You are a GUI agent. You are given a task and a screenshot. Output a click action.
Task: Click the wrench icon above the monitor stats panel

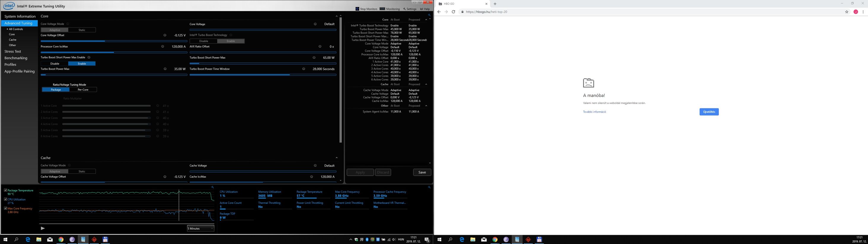[x=429, y=187]
